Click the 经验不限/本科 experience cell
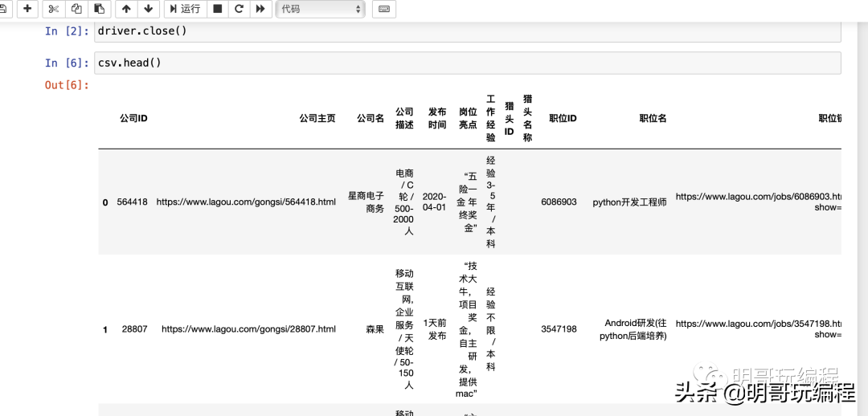The height and width of the screenshot is (416, 868). coord(491,329)
